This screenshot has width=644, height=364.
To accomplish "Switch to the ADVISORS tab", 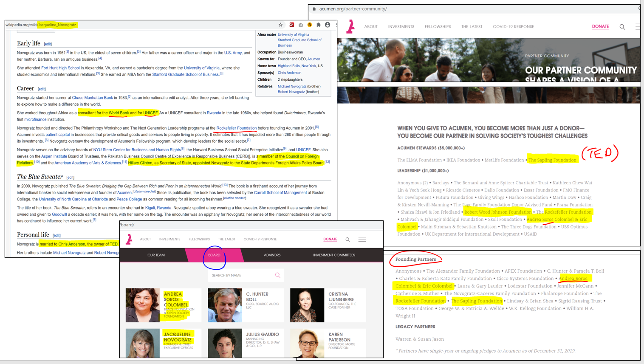I will point(272,255).
